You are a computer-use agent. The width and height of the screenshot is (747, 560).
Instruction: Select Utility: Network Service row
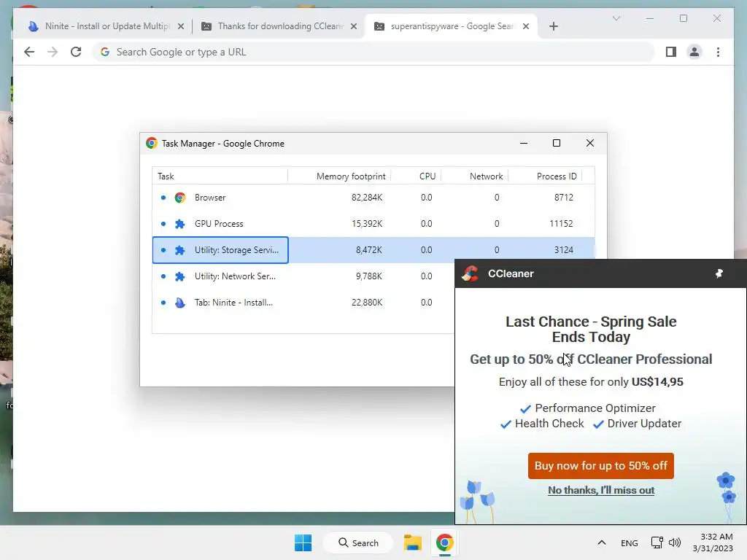tap(303, 276)
